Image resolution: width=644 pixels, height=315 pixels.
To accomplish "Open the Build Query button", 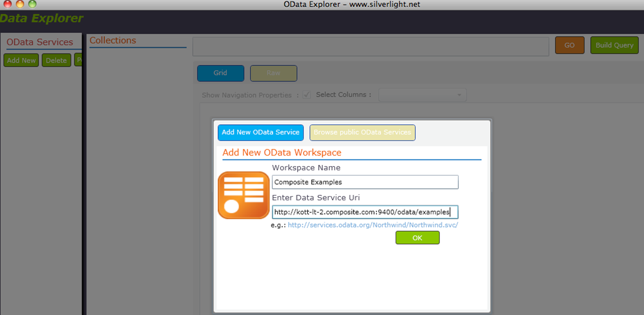I will [x=615, y=46].
